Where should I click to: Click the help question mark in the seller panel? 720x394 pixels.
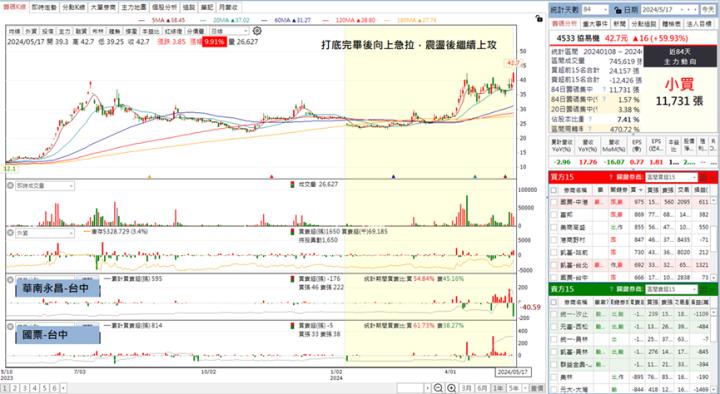[611, 289]
